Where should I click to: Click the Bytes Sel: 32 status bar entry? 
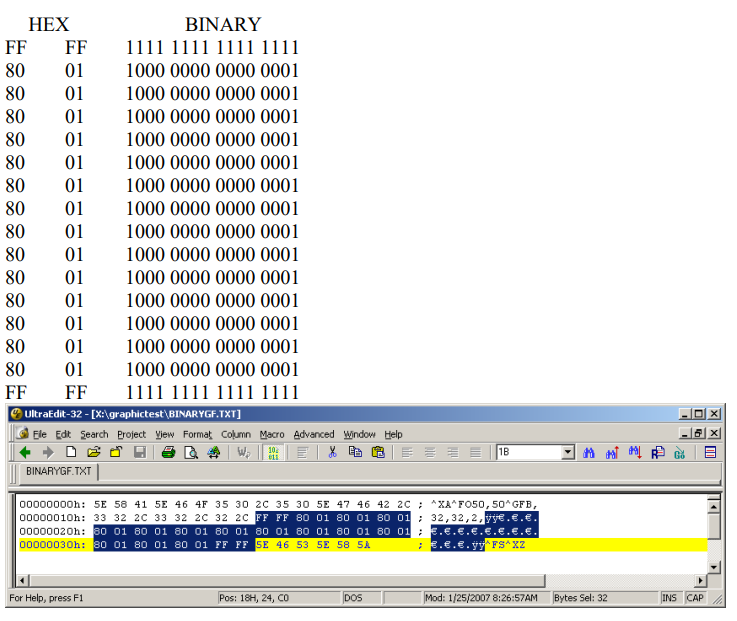click(x=604, y=597)
